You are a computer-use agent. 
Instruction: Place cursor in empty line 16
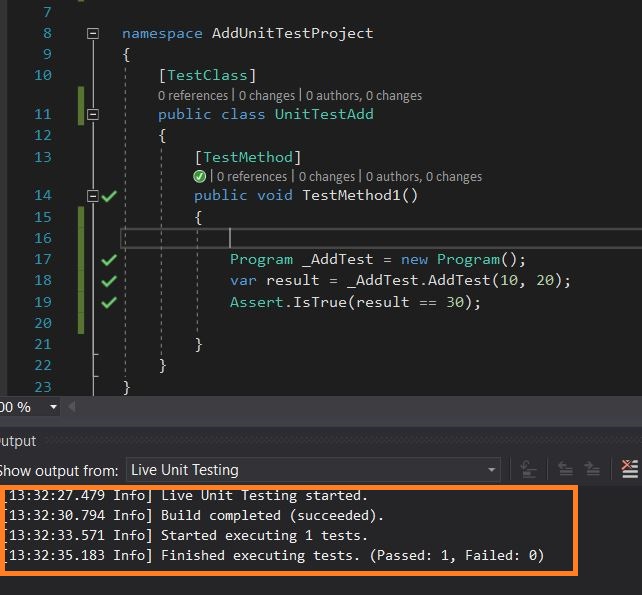381,238
